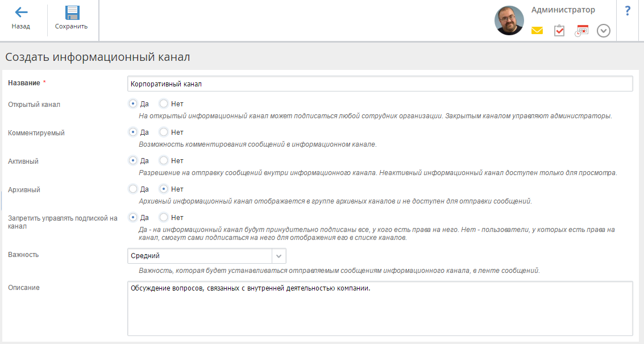
Task: Click the Back arrow icon
Action: (21, 13)
